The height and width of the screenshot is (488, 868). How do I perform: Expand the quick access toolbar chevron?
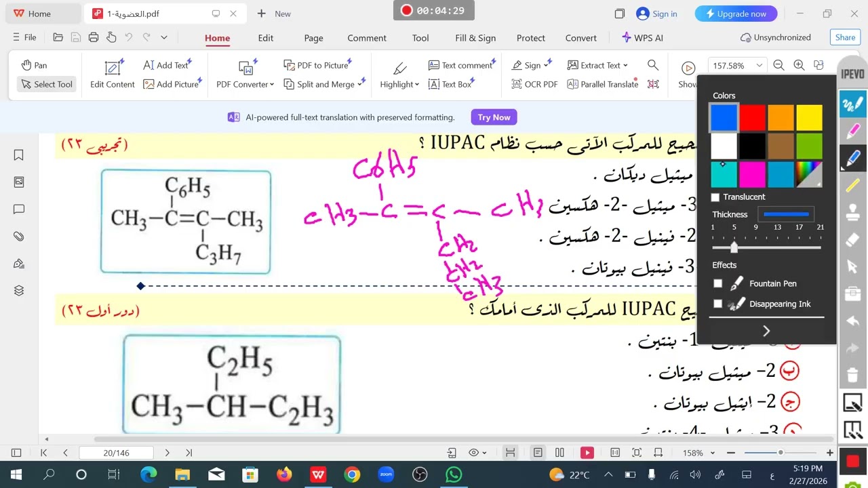click(163, 37)
